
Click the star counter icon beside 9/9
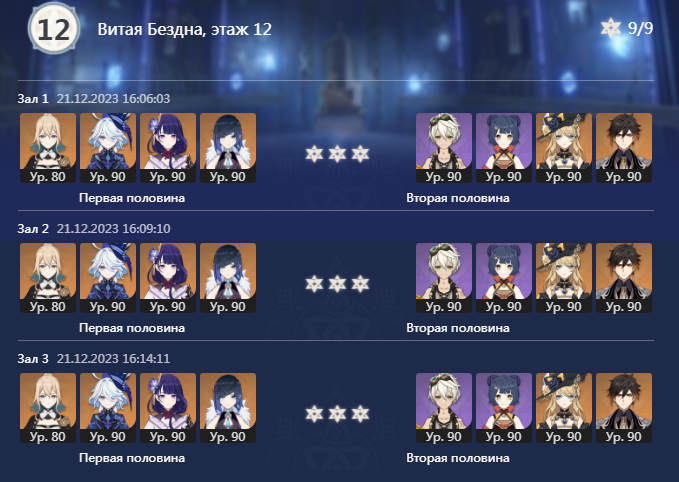pos(611,28)
